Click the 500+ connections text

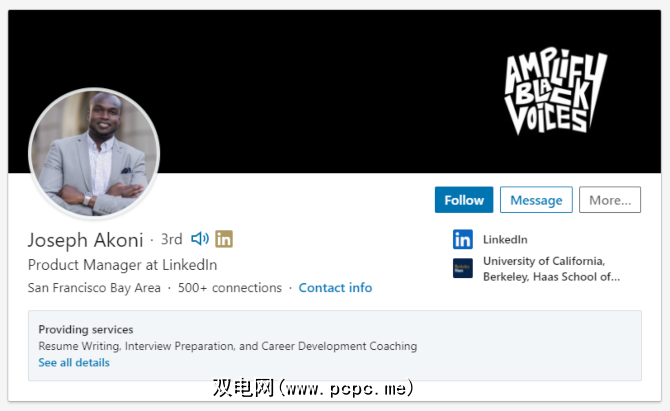coord(230,288)
